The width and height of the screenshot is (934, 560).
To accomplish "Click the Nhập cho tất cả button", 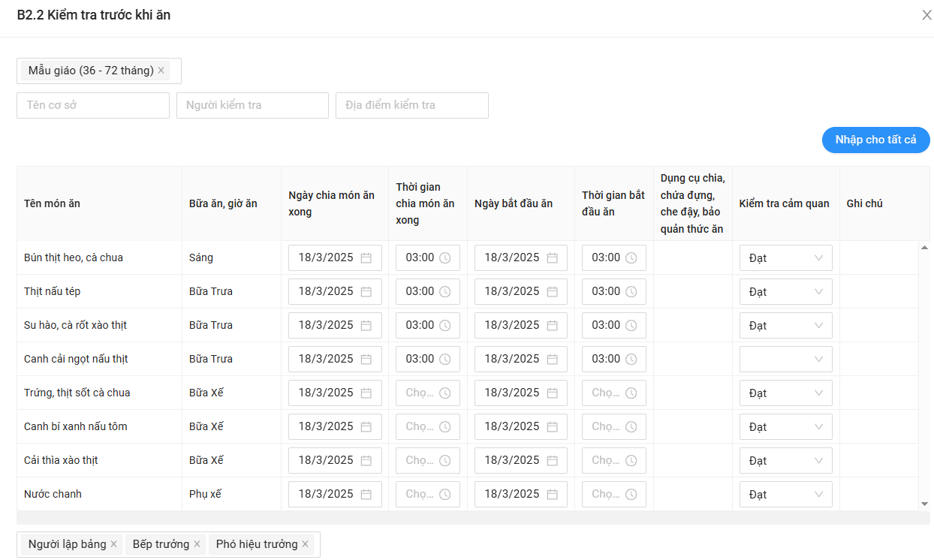I will [875, 140].
